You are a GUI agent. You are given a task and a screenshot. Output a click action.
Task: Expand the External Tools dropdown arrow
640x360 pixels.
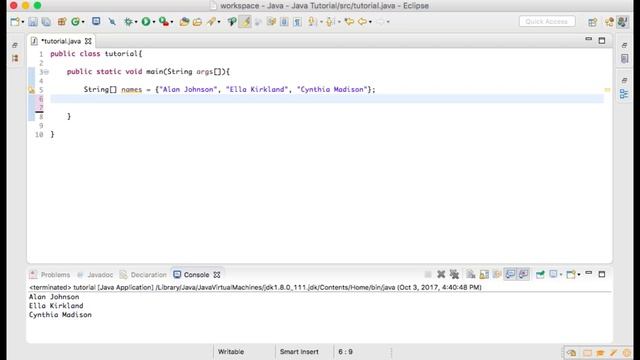172,22
